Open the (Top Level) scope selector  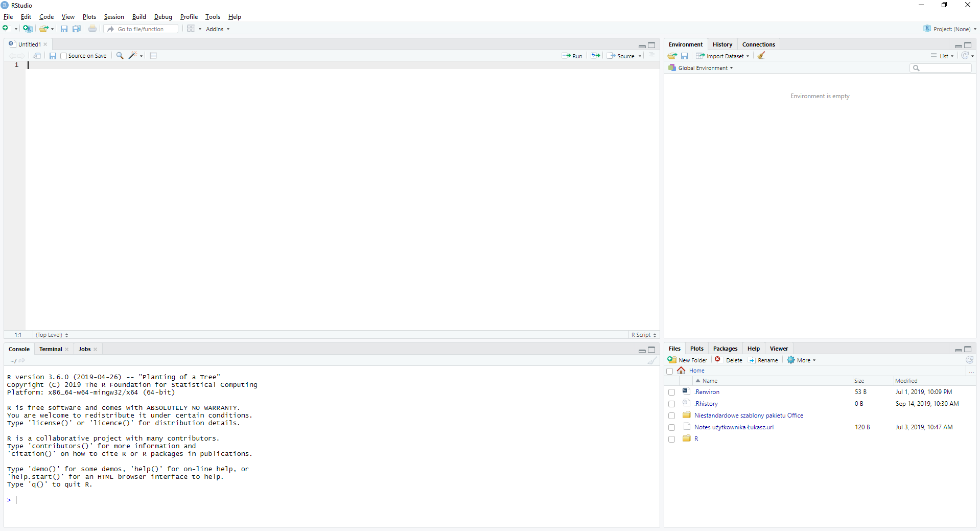tap(52, 335)
